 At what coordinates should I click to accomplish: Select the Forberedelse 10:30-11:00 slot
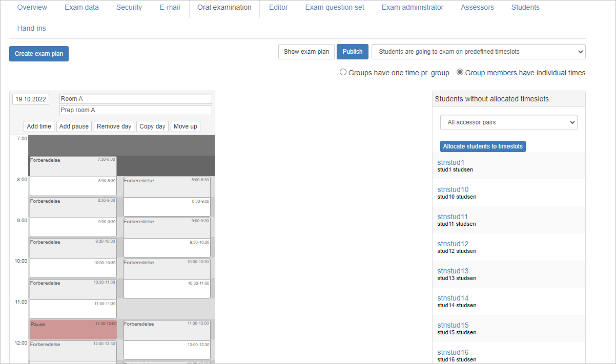click(x=73, y=289)
